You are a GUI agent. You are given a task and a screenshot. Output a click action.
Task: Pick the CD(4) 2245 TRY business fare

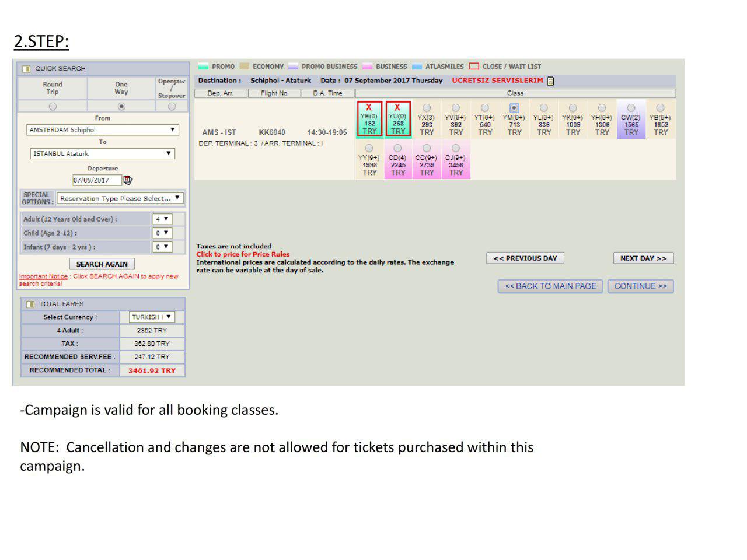click(397, 148)
